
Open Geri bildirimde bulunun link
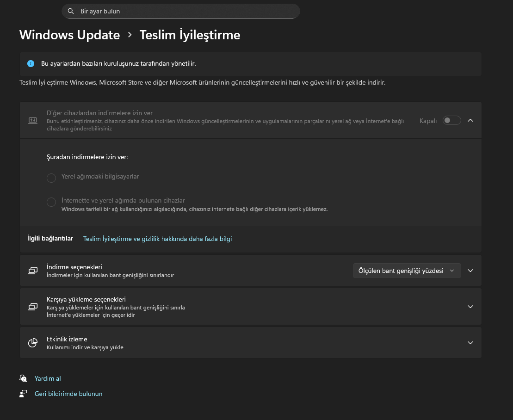click(x=68, y=394)
